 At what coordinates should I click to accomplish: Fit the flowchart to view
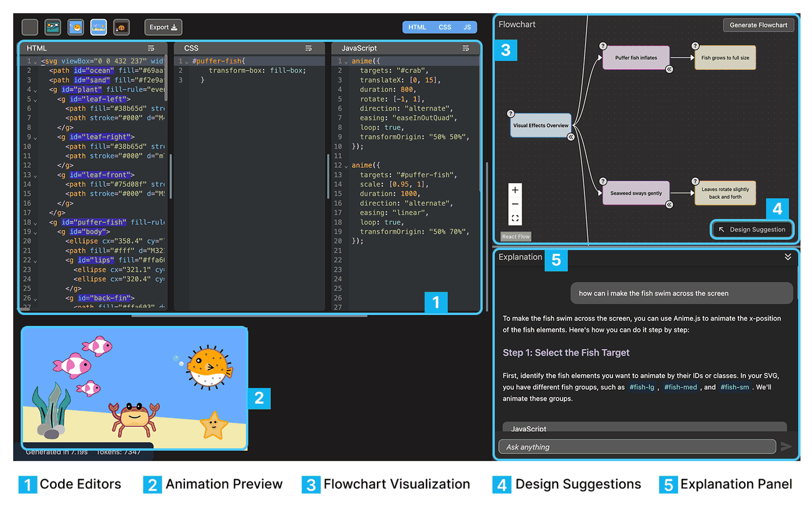515,218
